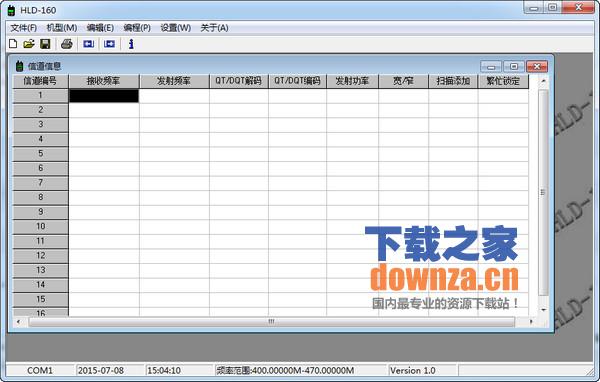This screenshot has height=382, width=600.
Task: Click the horizontal scrollbar thumb
Action: (x=271, y=322)
